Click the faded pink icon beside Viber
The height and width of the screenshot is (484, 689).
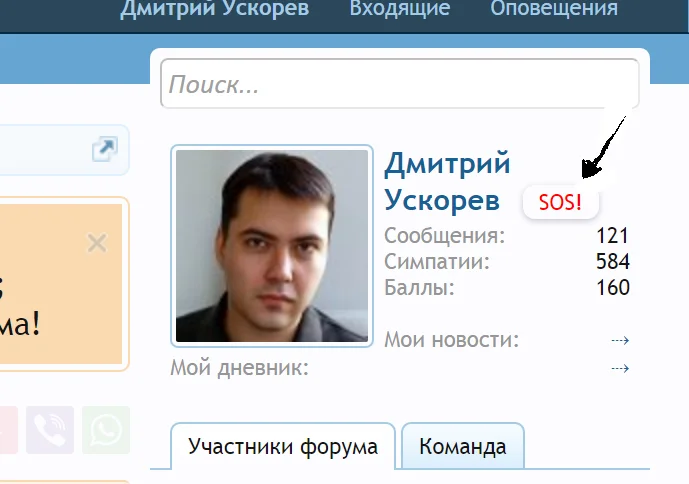coord(8,430)
